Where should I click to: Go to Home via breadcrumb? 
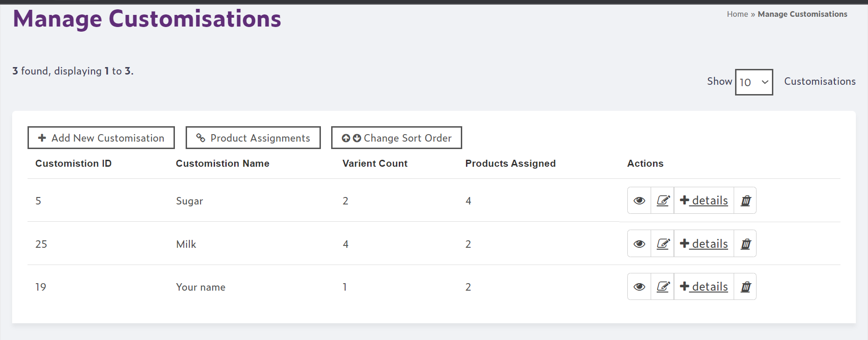point(737,14)
